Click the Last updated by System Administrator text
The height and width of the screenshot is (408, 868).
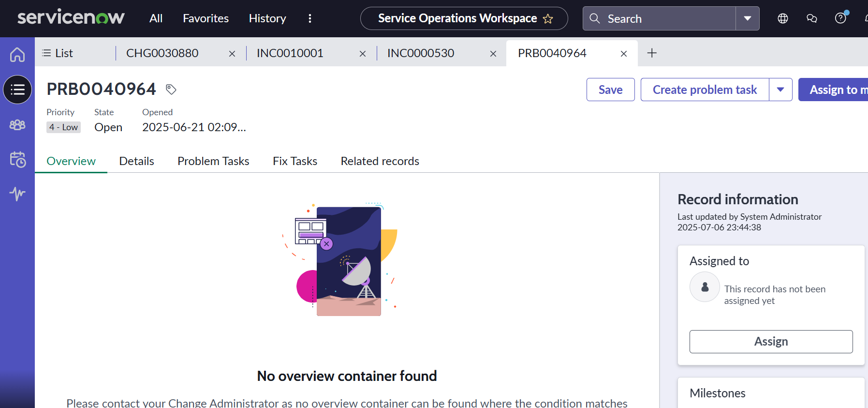[x=750, y=217]
